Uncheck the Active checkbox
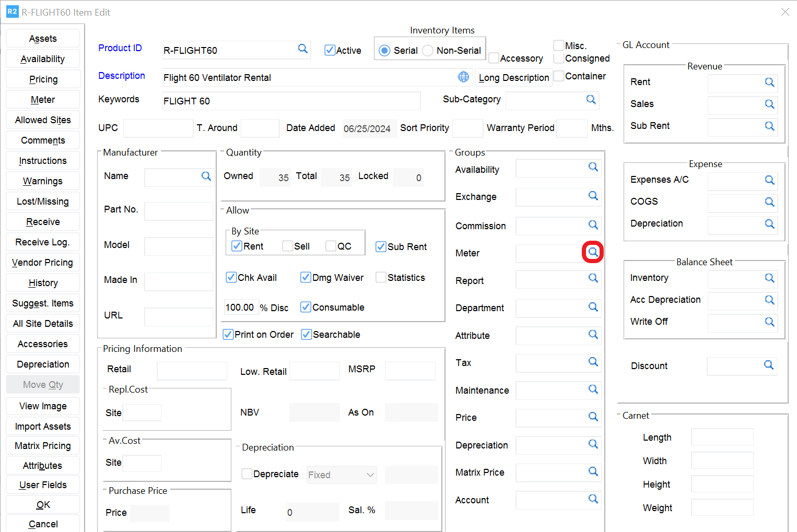This screenshot has height=532, width=797. click(x=330, y=50)
